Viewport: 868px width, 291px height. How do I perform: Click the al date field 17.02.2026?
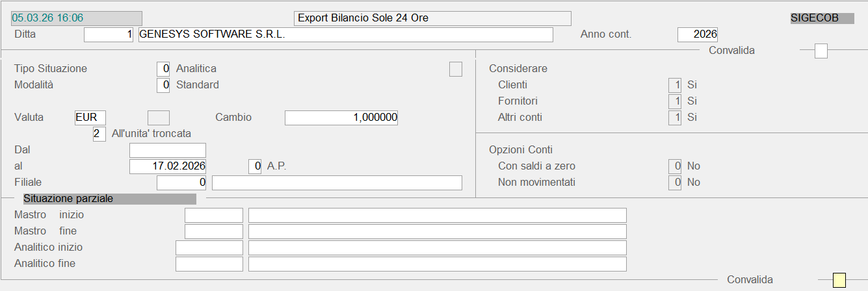click(x=168, y=166)
